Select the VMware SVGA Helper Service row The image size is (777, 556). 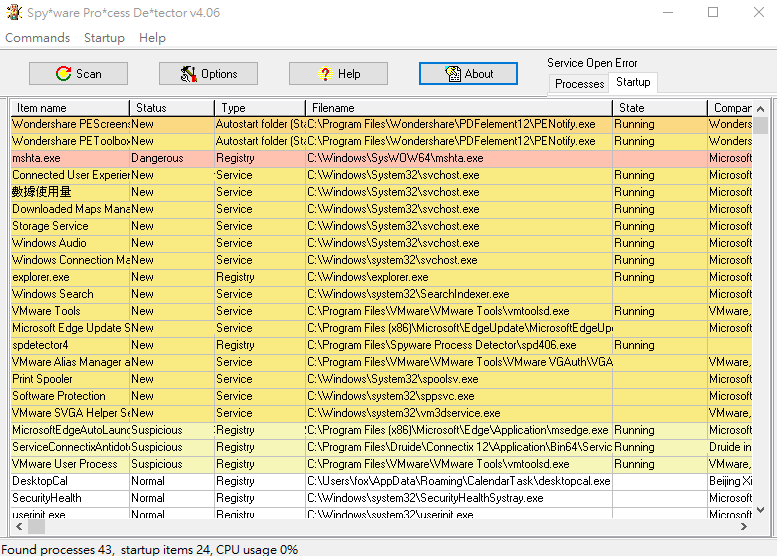coord(382,413)
